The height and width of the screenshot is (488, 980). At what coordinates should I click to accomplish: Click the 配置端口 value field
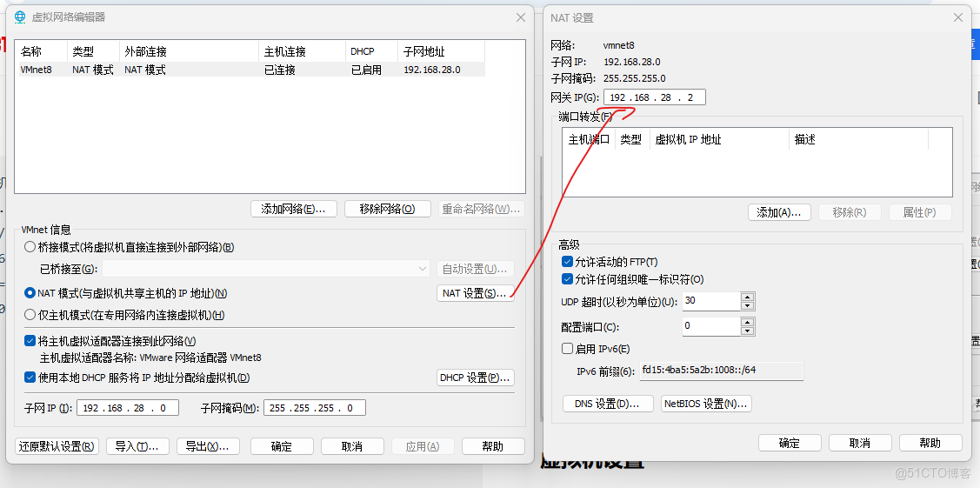coord(711,326)
